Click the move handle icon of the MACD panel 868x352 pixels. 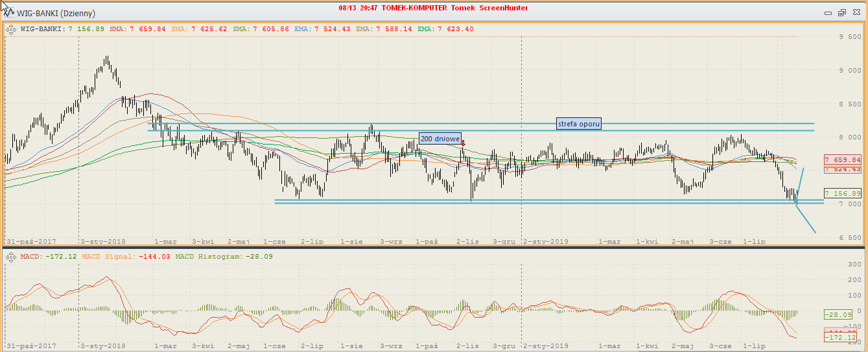click(11, 257)
